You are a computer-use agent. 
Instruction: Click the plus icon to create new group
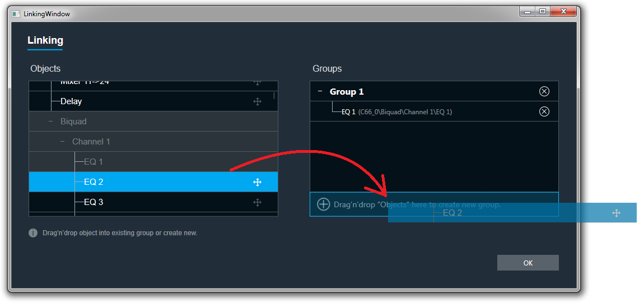[x=324, y=204]
